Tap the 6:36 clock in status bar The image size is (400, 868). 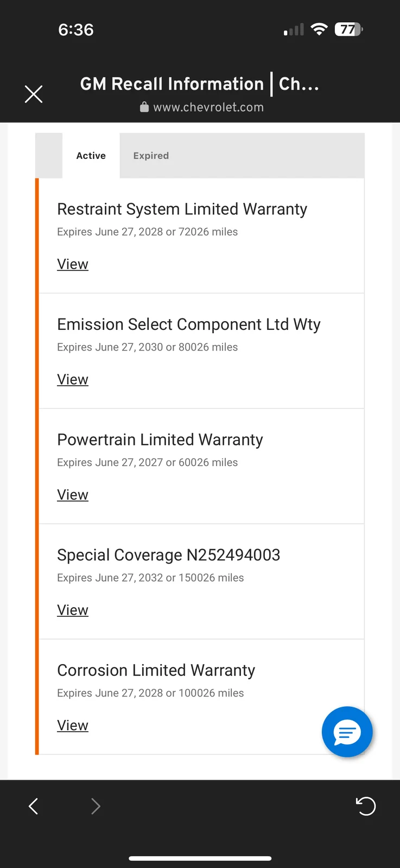pyautogui.click(x=76, y=29)
